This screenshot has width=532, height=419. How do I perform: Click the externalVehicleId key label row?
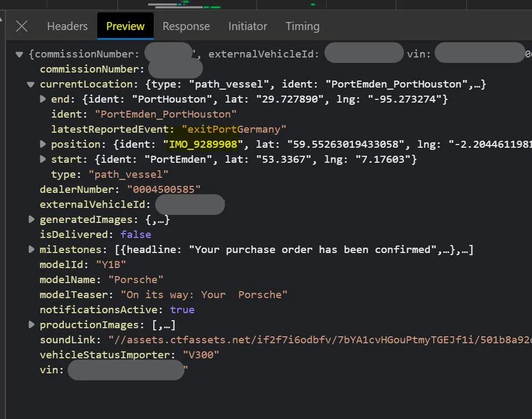[x=95, y=204]
